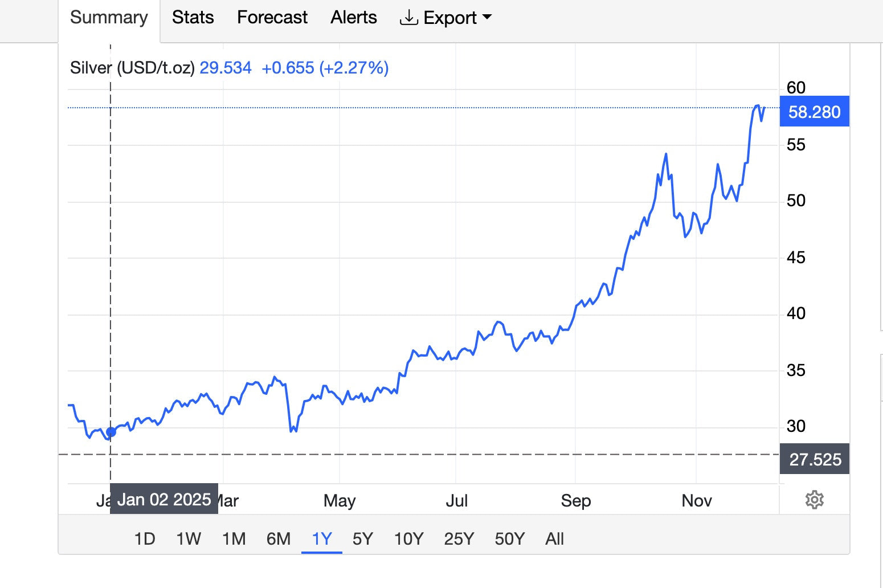883x588 pixels.
Task: Select the active 1Y range
Action: click(322, 538)
